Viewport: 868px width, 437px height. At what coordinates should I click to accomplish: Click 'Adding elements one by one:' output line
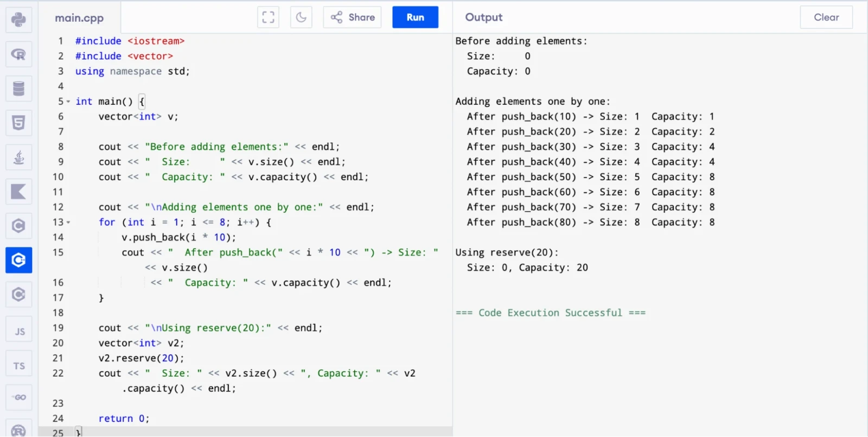click(x=533, y=102)
